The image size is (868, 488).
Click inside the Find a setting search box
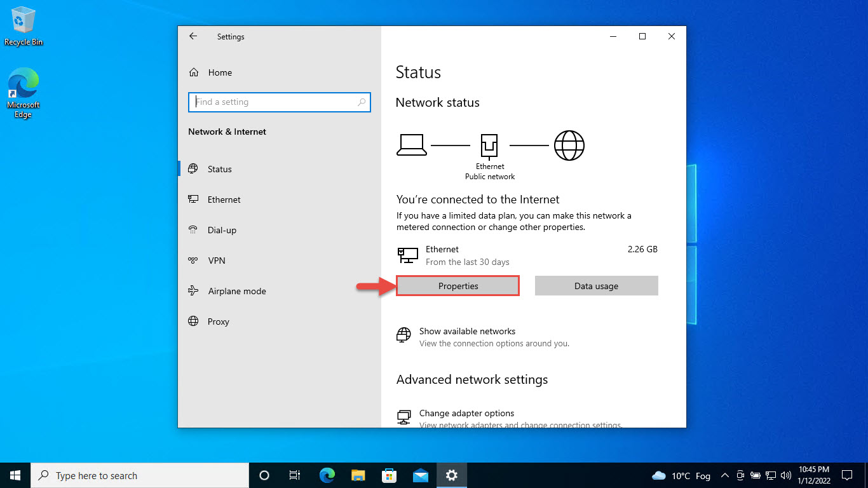click(280, 102)
